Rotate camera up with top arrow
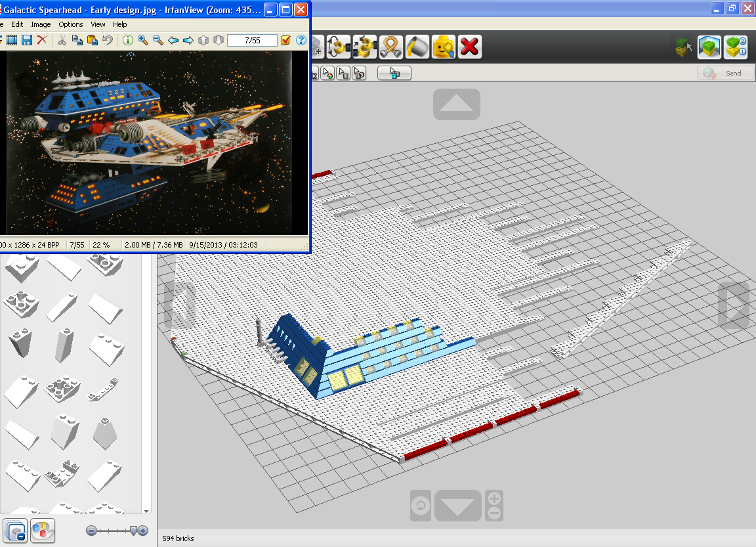 pos(457,104)
